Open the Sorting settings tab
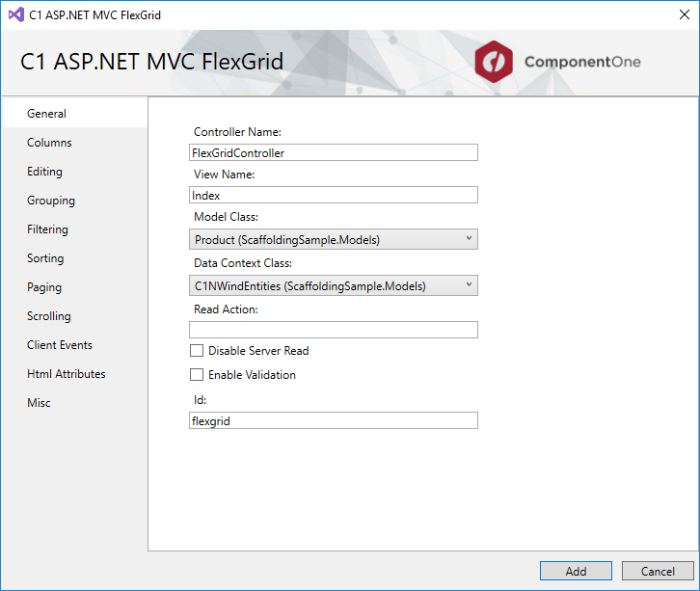The image size is (700, 591). 45,258
